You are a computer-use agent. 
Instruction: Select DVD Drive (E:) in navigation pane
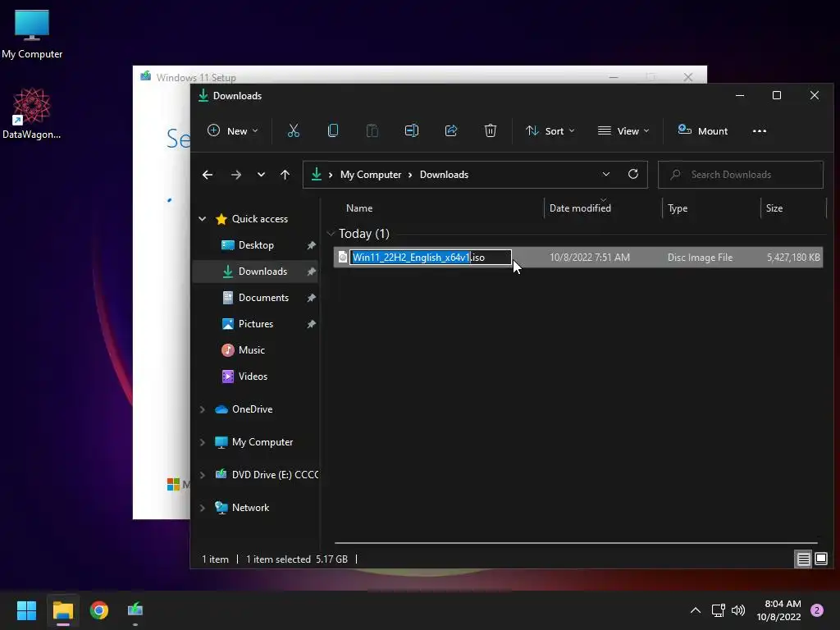pyautogui.click(x=275, y=475)
